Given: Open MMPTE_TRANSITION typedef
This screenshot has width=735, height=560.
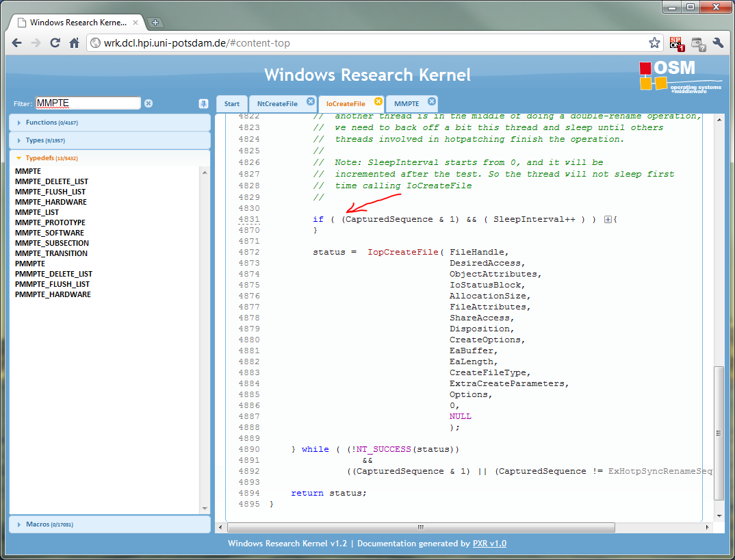Looking at the screenshot, I should [x=51, y=254].
